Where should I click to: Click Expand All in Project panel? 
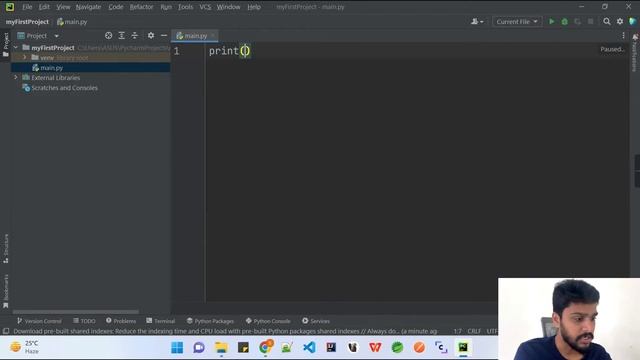click(122, 36)
